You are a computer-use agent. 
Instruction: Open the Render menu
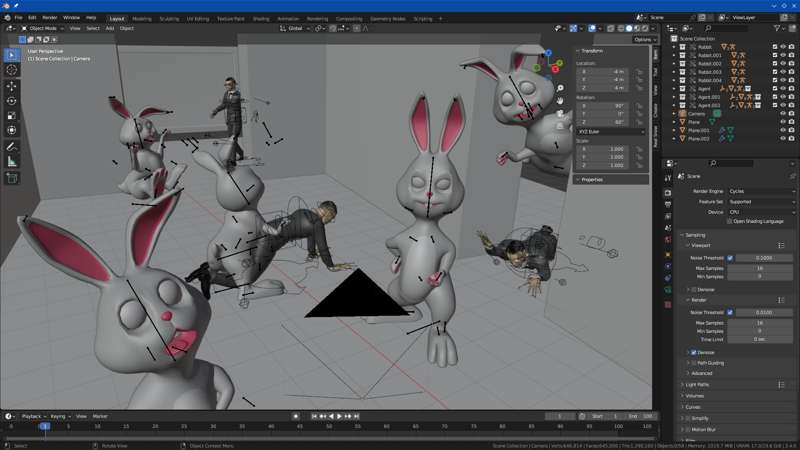[x=49, y=17]
